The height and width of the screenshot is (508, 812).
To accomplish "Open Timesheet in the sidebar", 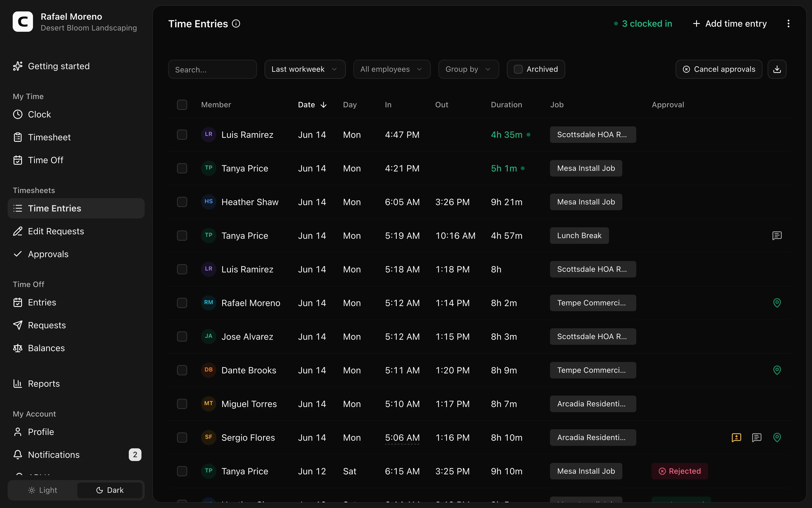I will pos(76,137).
